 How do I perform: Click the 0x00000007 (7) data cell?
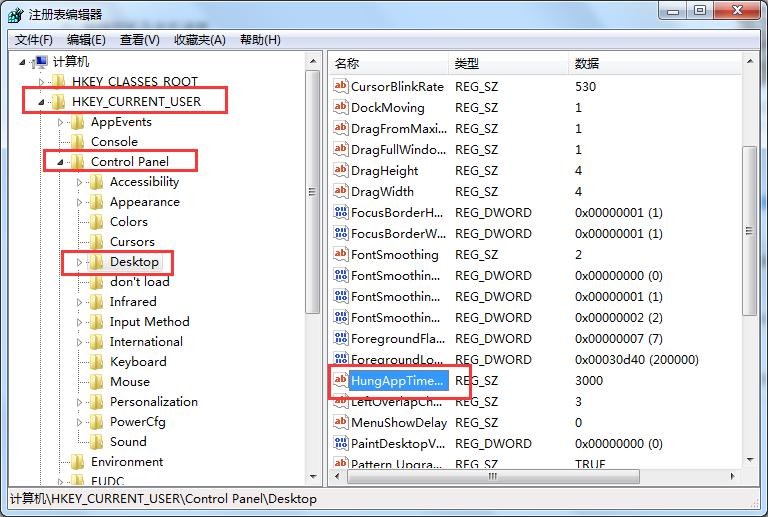[619, 339]
